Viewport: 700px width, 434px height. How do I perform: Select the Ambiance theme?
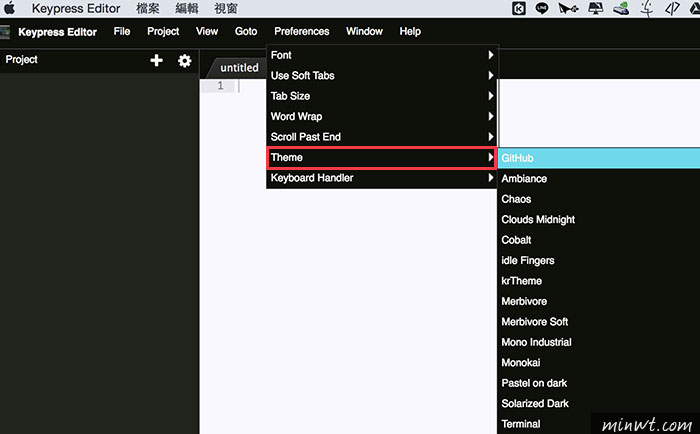(599, 179)
